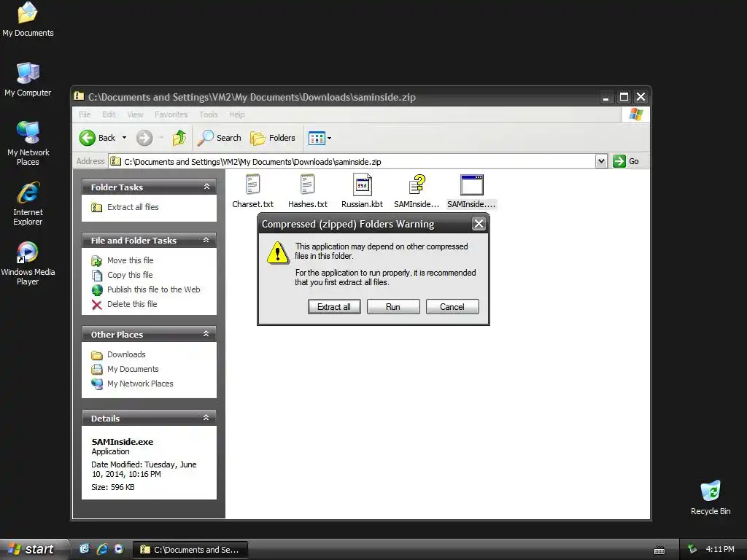Click the system tray network icon
Image resolution: width=747 pixels, height=560 pixels.
692,550
